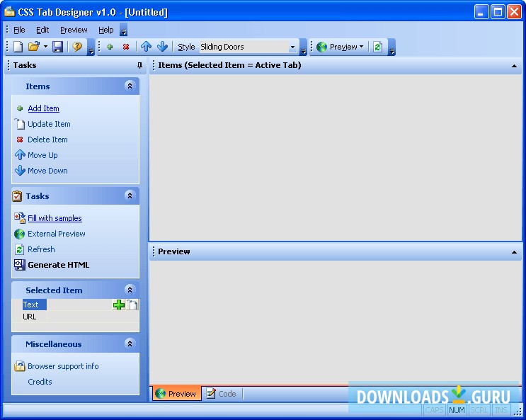The image size is (526, 420).
Task: Click the lock icon beside Browser support info
Action: (20, 366)
